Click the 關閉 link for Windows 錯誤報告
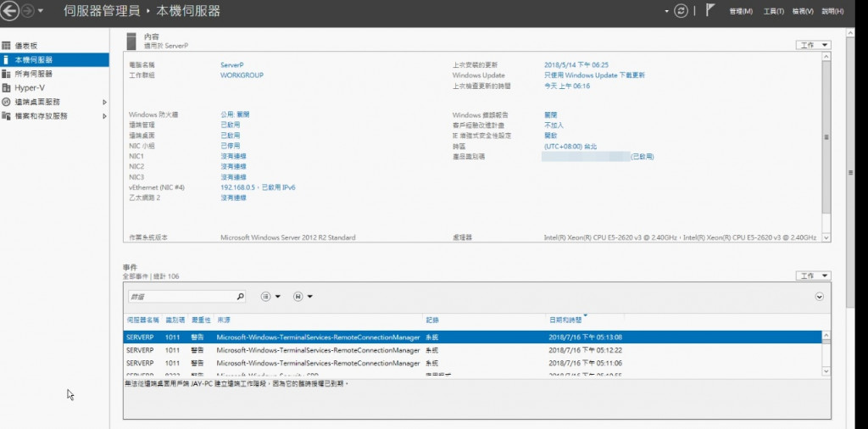 (551, 115)
